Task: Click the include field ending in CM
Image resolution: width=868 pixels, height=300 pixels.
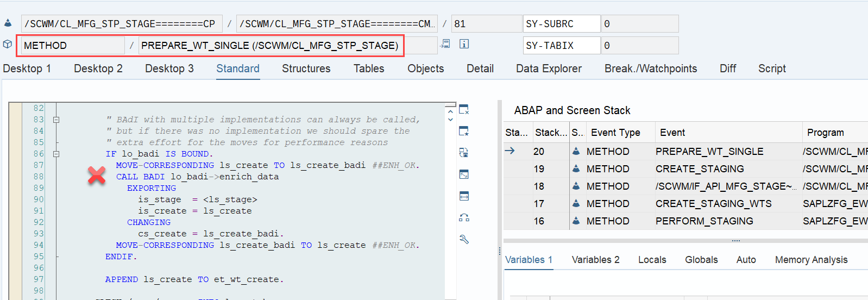Action: (337, 24)
